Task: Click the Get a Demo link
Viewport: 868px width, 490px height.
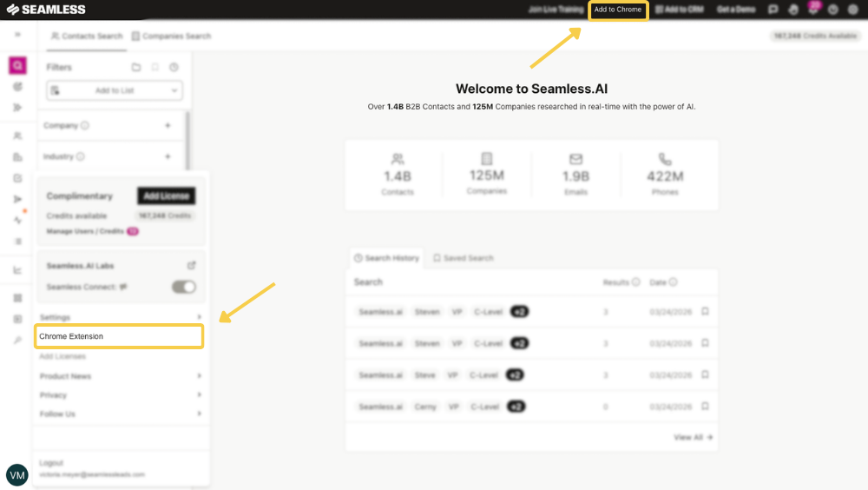Action: pyautogui.click(x=736, y=10)
